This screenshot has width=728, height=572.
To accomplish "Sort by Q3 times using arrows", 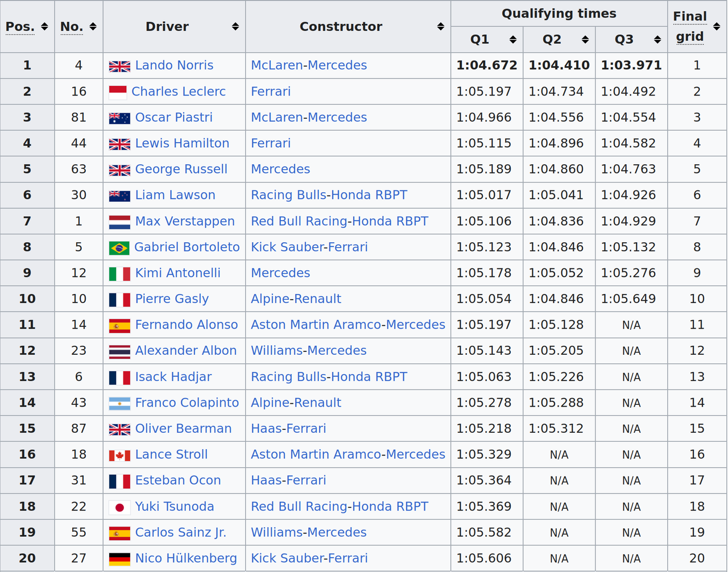I will pyautogui.click(x=657, y=40).
